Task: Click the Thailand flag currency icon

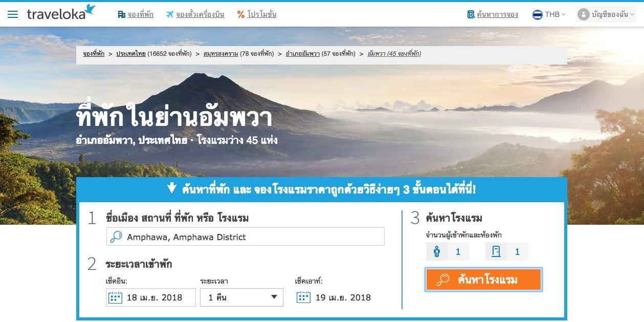Action: pyautogui.click(x=537, y=14)
